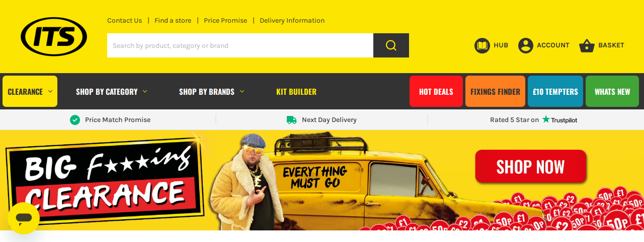Screen dimensions: 644x242
Task: Click the Shop Now banner button
Action: coord(531,166)
